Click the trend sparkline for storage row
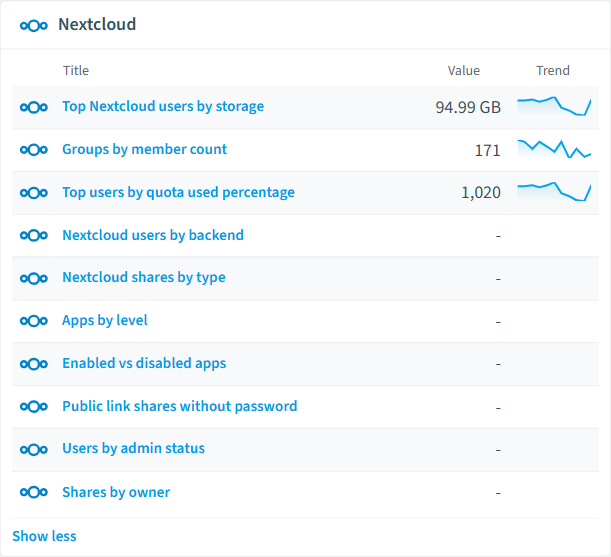611x557 pixels. click(x=554, y=106)
